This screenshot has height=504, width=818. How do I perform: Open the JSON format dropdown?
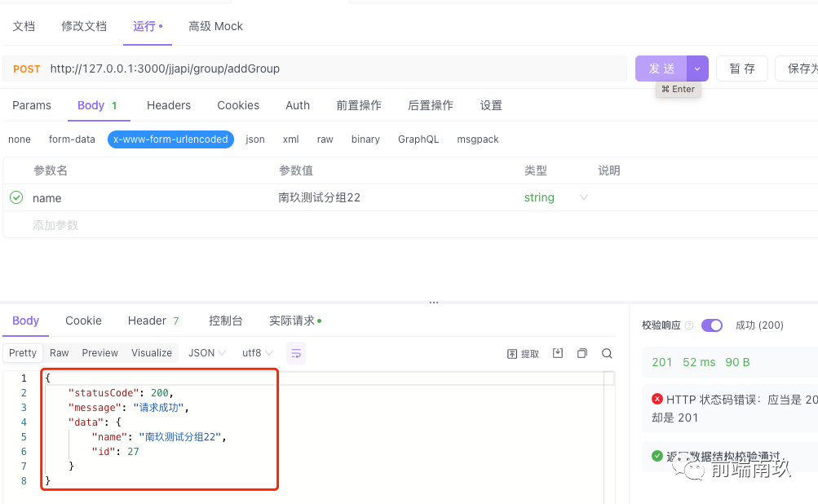207,353
